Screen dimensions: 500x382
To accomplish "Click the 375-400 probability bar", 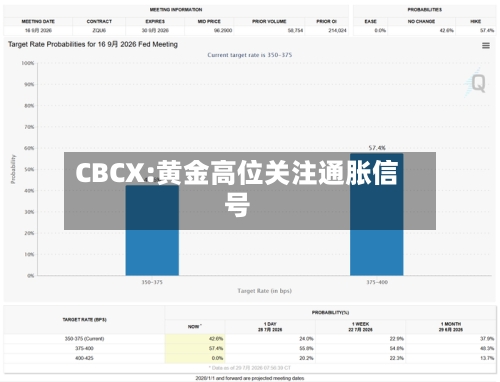I will pos(377,215).
